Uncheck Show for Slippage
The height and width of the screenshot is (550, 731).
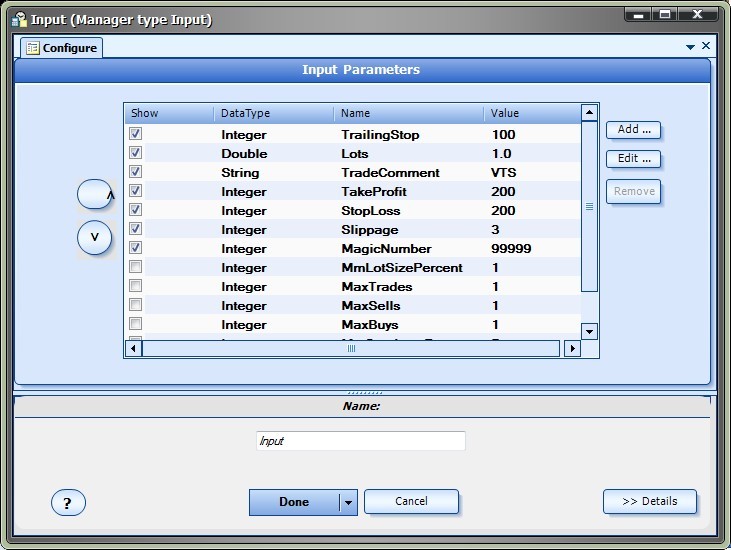pos(136,229)
